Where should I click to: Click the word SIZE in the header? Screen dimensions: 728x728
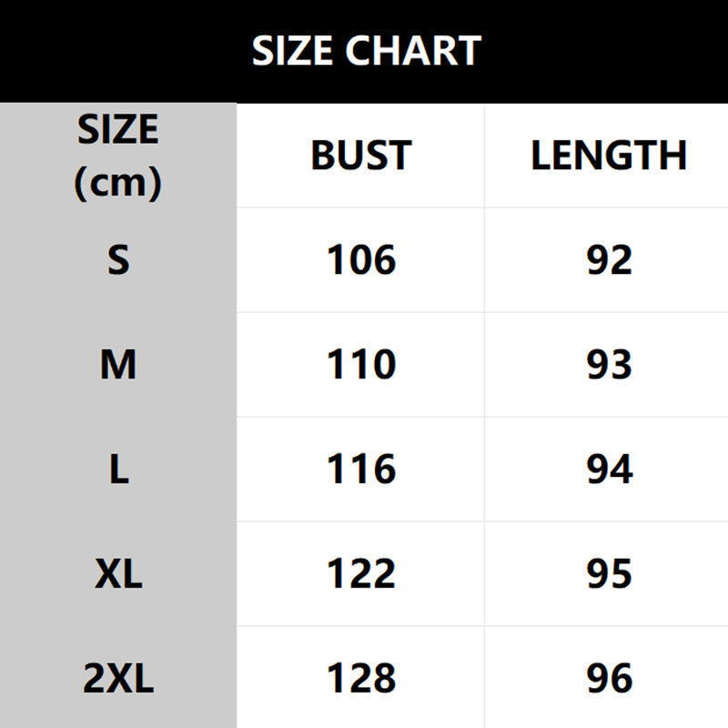(x=118, y=131)
